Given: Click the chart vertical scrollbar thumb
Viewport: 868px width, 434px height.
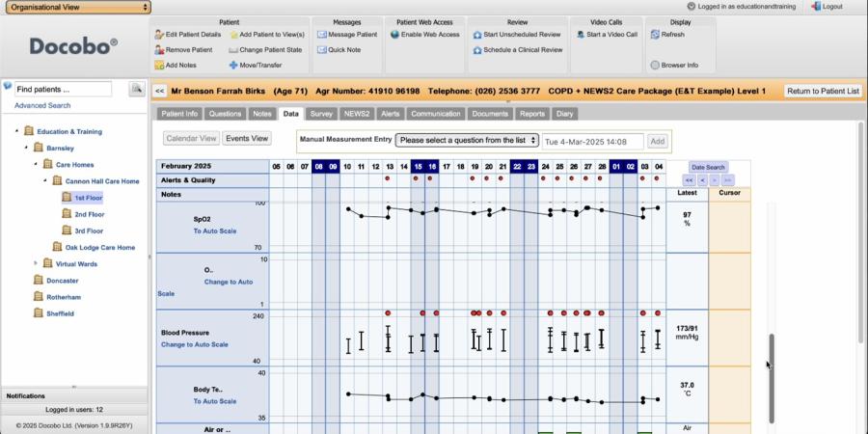Looking at the screenshot, I should click(x=772, y=379).
